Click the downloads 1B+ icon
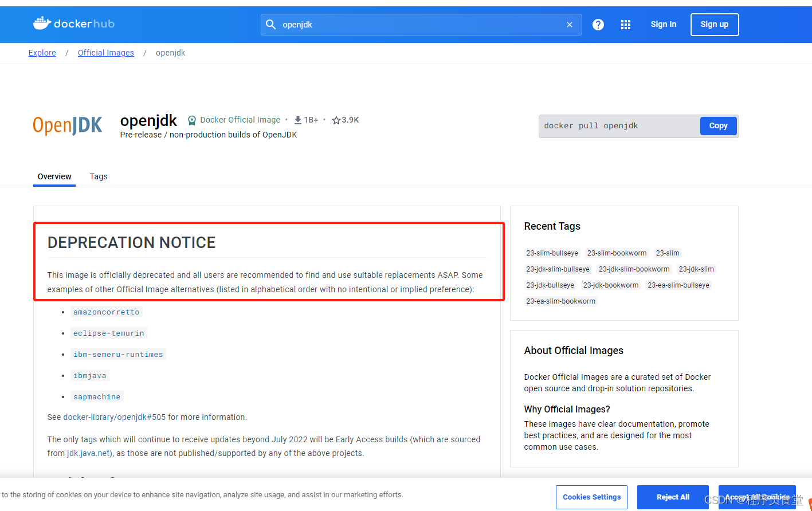 pos(298,120)
